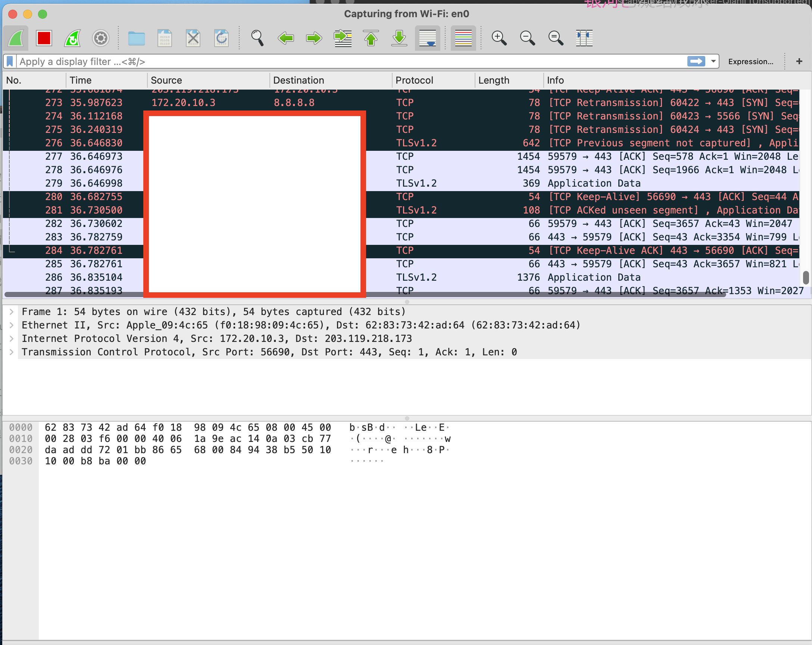Jump to the first packet

tap(371, 38)
